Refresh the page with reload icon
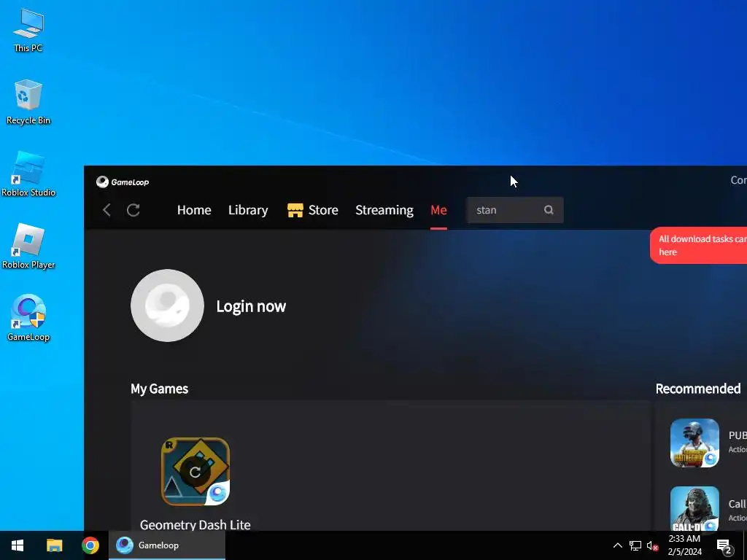Screen dimensions: 747x560 (x=133, y=210)
